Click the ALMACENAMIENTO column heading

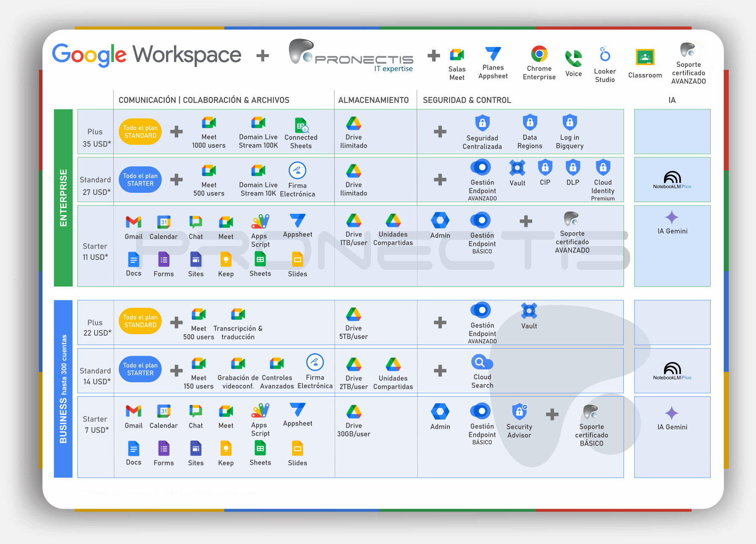click(373, 100)
